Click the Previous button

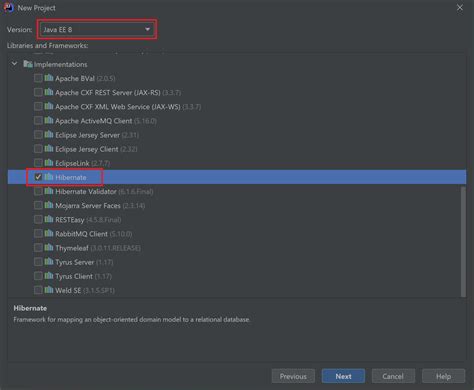(293, 376)
